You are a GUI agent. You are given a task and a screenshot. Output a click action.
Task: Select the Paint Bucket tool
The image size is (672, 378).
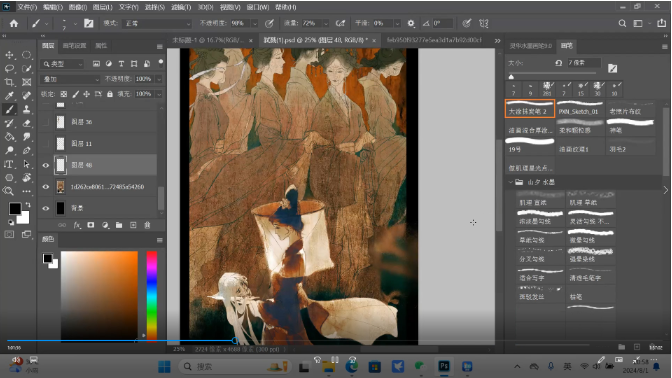9,137
